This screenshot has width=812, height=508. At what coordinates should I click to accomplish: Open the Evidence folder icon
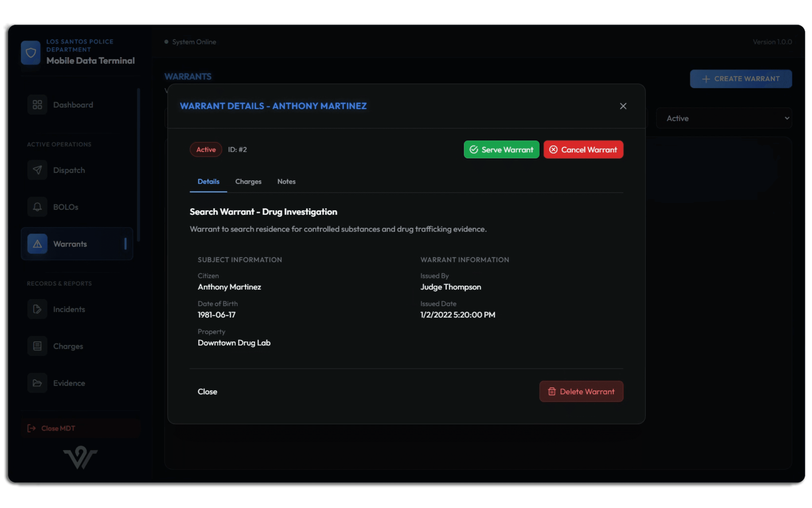(x=37, y=383)
